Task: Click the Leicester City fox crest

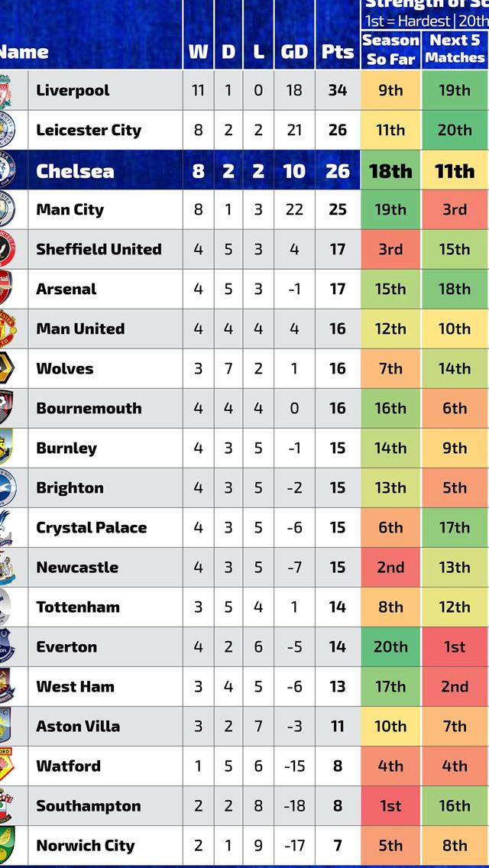Action: (x=6, y=130)
